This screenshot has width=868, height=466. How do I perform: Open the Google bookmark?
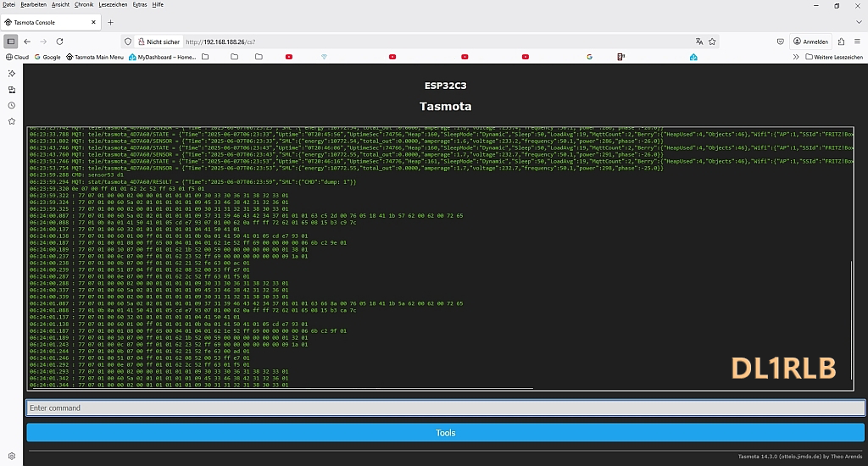click(47, 57)
